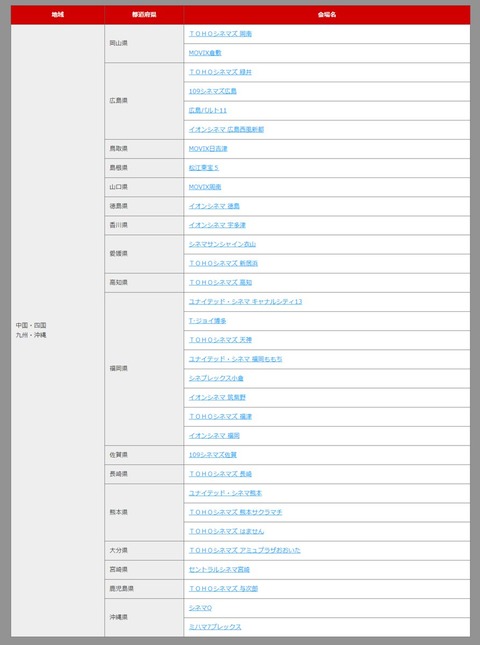Image resolution: width=480 pixels, height=645 pixels.
Task: Select the 鹿児島県 prefecture cell
Action: (x=144, y=588)
